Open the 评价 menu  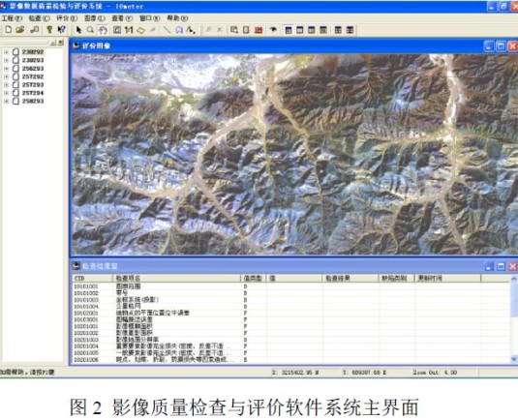click(x=67, y=18)
